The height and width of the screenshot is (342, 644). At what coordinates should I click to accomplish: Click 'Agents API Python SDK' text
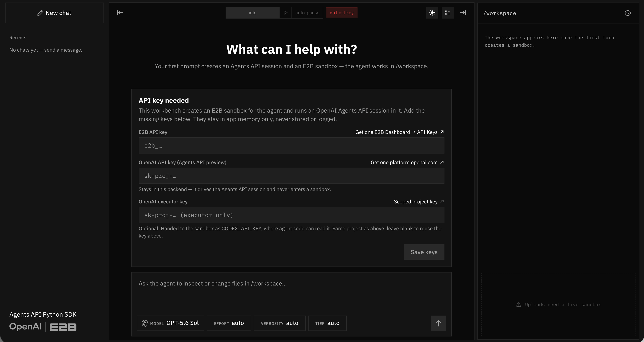(43, 314)
